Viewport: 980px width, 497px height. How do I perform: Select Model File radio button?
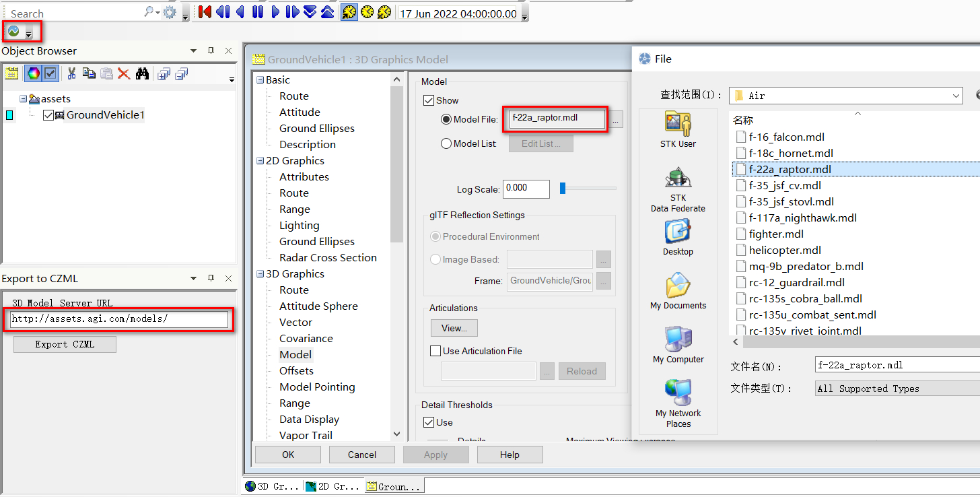446,119
